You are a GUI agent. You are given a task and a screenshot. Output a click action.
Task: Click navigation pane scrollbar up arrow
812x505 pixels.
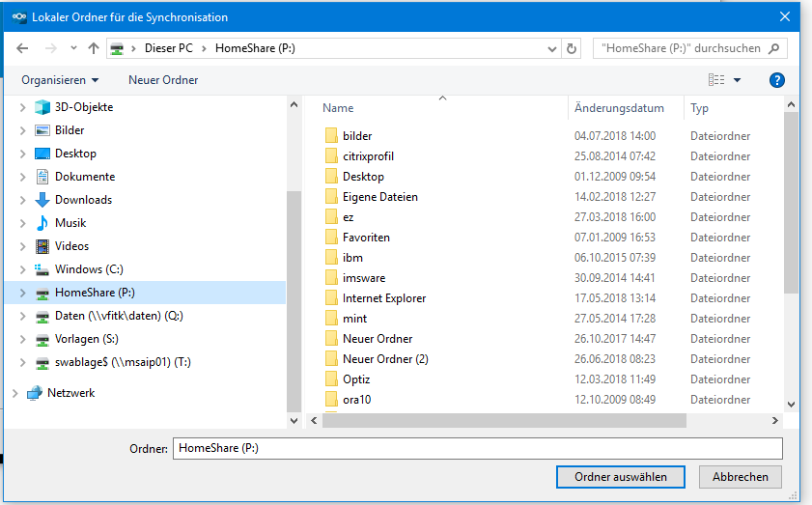(x=294, y=104)
